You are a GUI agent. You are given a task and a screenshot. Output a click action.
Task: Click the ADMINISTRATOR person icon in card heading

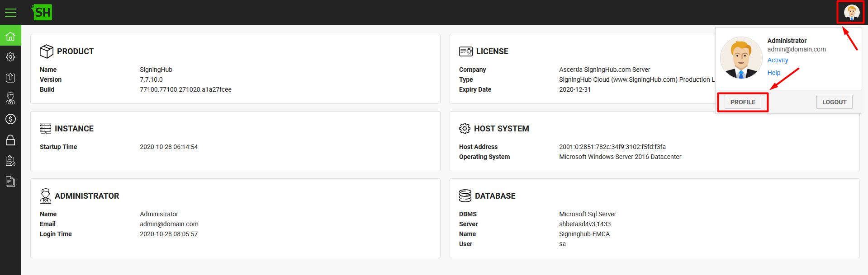tap(45, 196)
